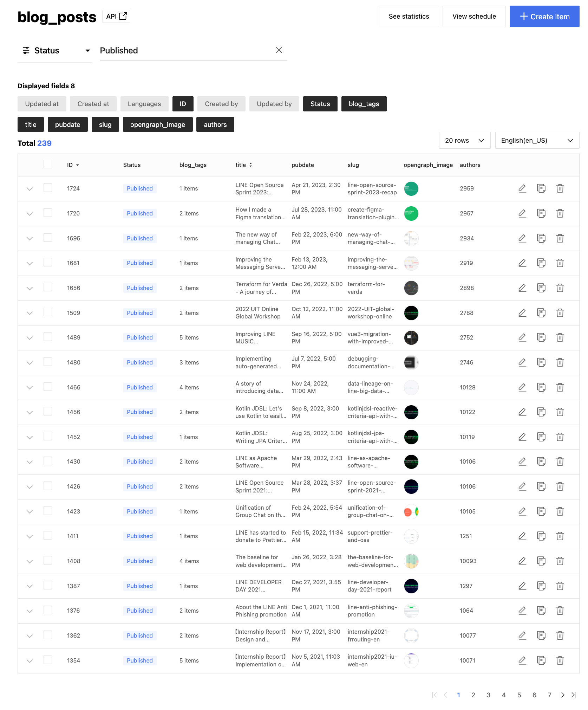Duplicate row 1695 via copy icon
Screen dimensions: 588x710
pyautogui.click(x=541, y=238)
